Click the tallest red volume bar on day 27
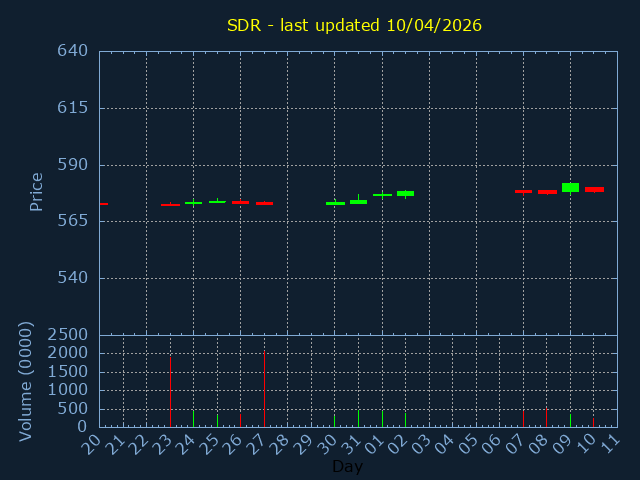640x480 pixels. 264,390
